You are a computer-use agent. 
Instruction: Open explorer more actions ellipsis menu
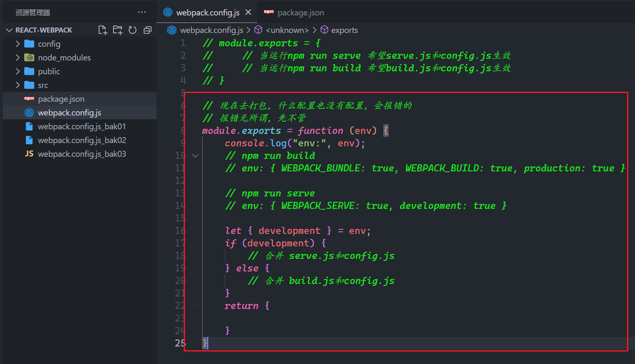(142, 13)
